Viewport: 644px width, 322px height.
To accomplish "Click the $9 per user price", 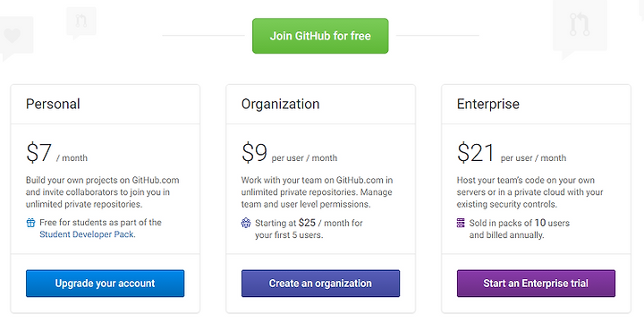I will click(x=289, y=153).
